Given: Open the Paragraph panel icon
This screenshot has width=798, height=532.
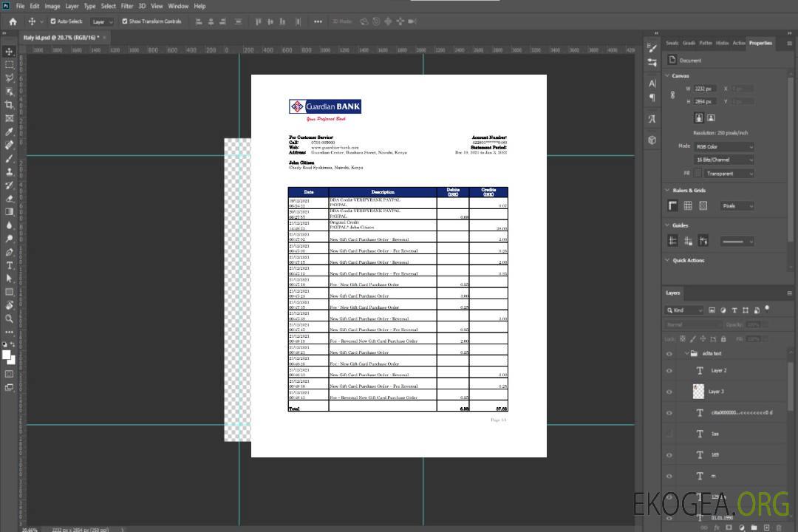Looking at the screenshot, I should click(652, 98).
